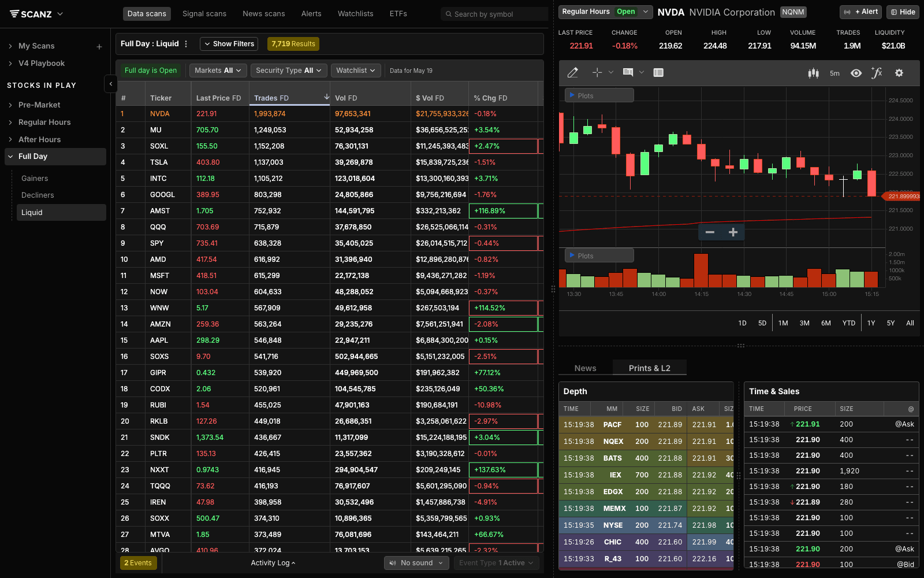Screen dimensions: 924x578
Task: Create an alert with + Alert button
Action: tap(861, 12)
